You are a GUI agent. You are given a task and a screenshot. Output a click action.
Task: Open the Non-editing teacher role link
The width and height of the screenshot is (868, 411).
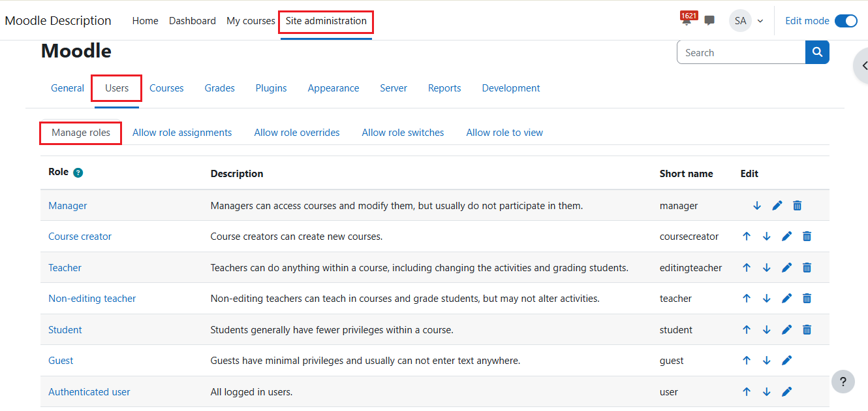tap(92, 299)
